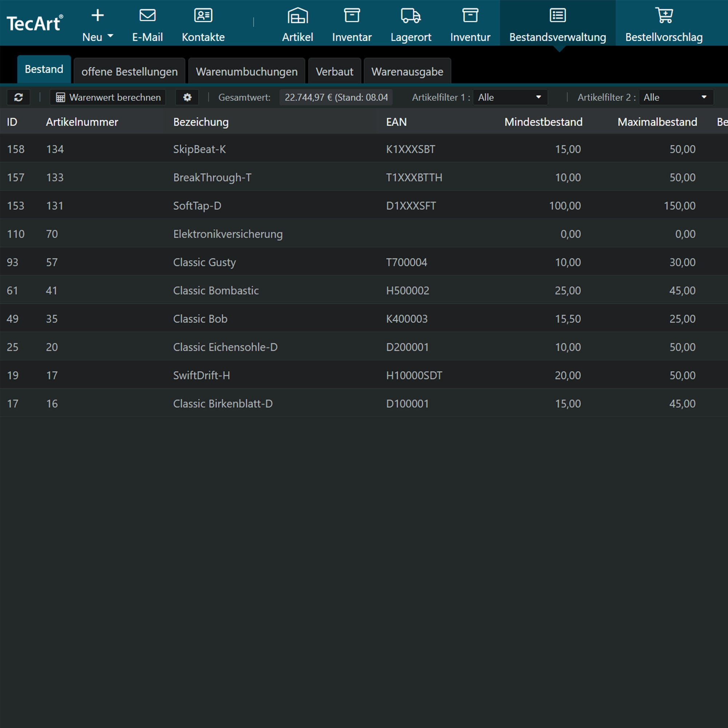Open the E-Mail module
This screenshot has height=728, width=728.
pos(147,25)
